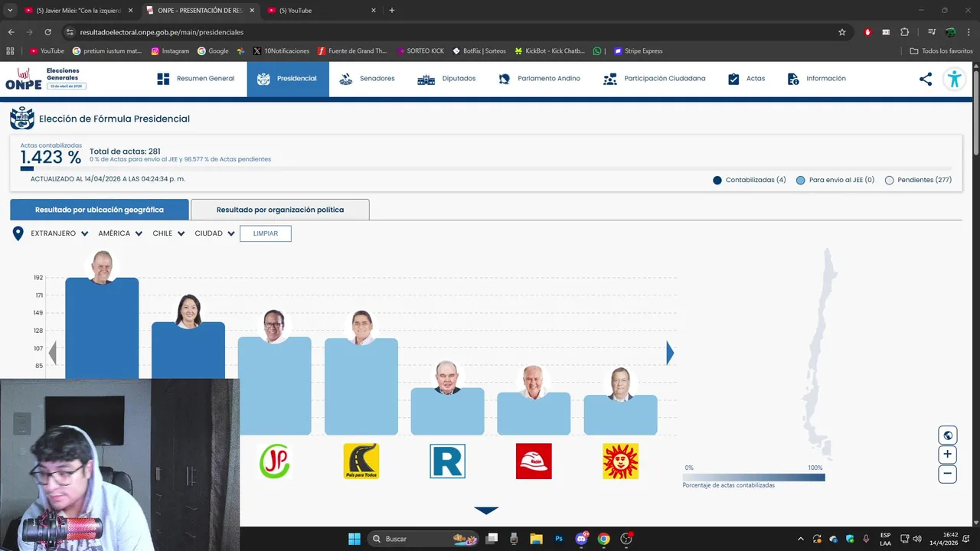Show previous candidates with left arrow

[x=53, y=353]
